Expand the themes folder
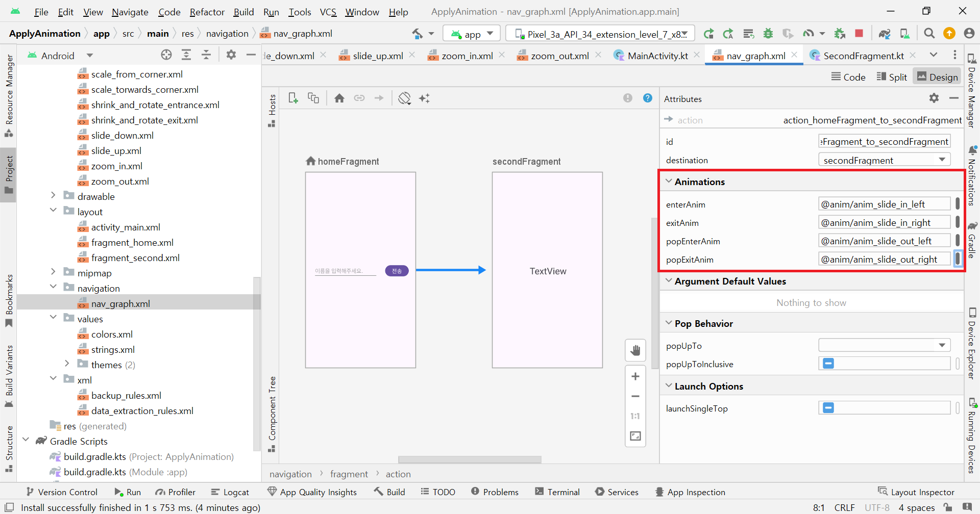980x514 pixels. [67, 364]
